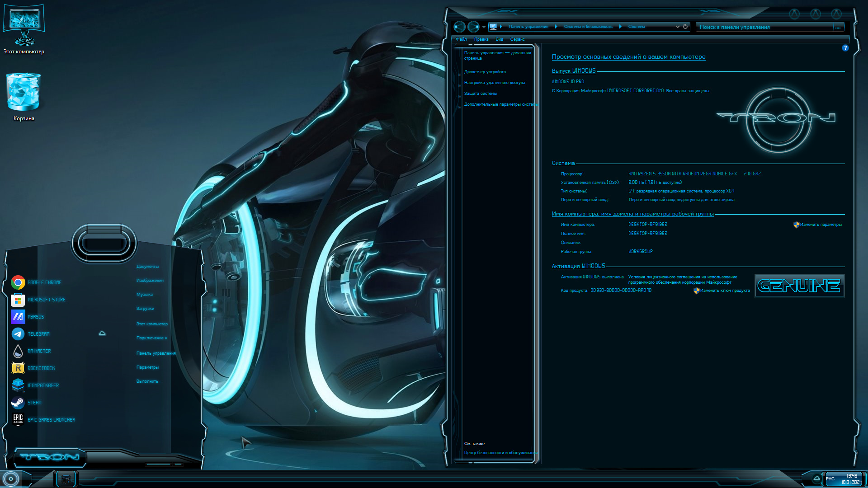
Task: Open the address bar history dropdown
Action: click(x=677, y=27)
